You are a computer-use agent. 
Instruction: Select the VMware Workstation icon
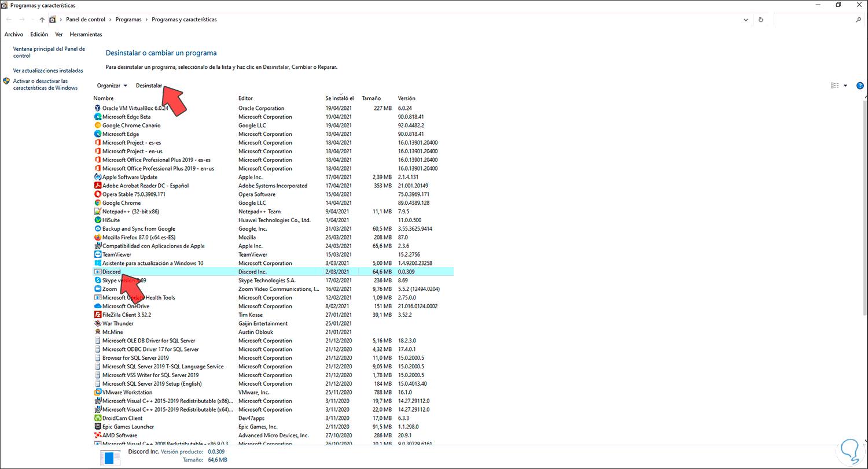pyautogui.click(x=97, y=392)
